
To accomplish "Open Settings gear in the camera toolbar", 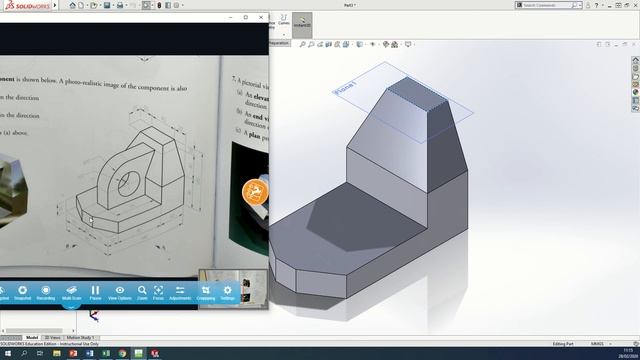I will click(227, 293).
